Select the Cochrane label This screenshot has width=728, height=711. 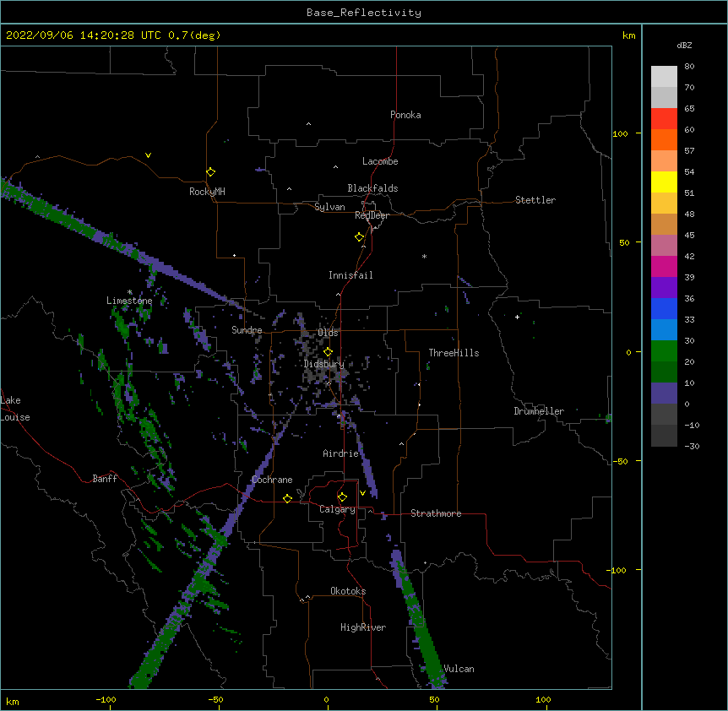pos(272,480)
